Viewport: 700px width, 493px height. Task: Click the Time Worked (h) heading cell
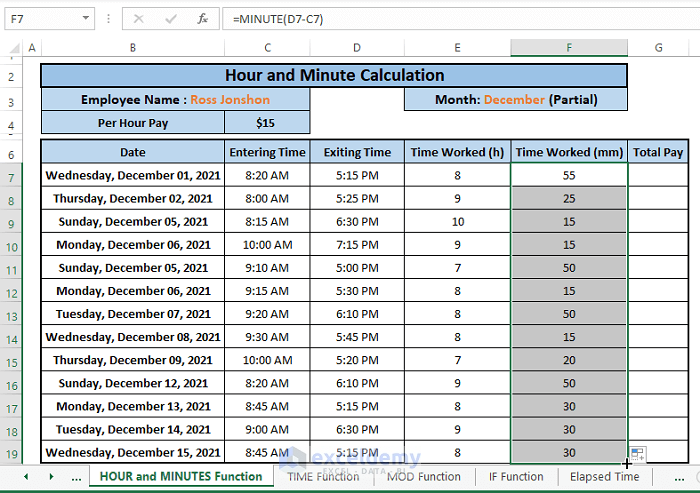click(458, 152)
